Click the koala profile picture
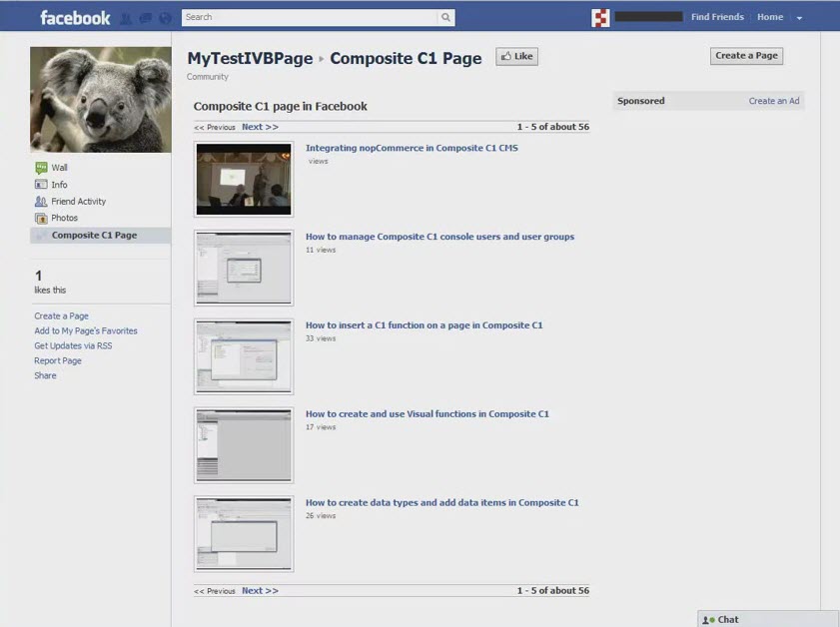The width and height of the screenshot is (840, 627). click(100, 100)
